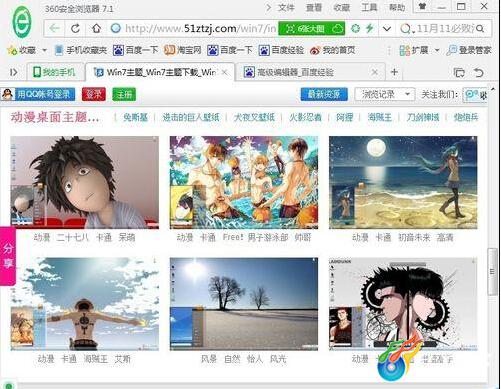The width and height of the screenshot is (501, 389).
Task: Expand the 收藏 favorites dropdown arrow
Action: 44,50
